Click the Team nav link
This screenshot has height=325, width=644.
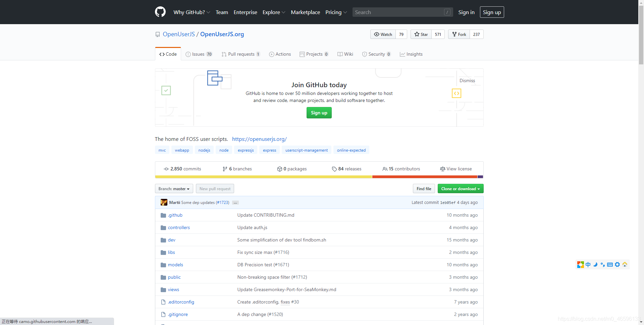[x=222, y=12]
